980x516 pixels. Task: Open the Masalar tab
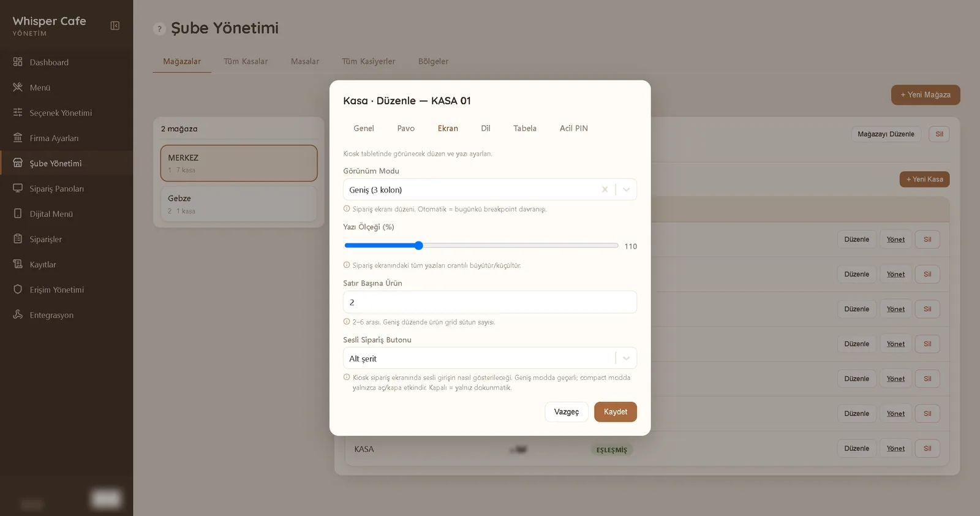pos(305,61)
